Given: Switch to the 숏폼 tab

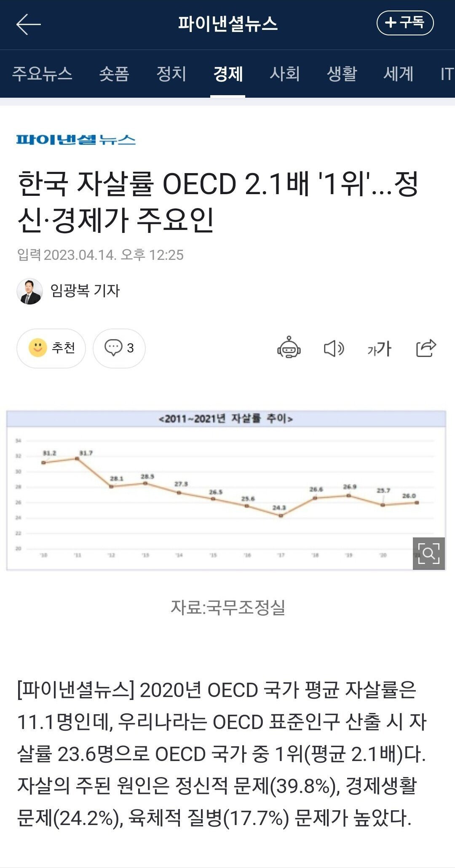Looking at the screenshot, I should click(x=114, y=74).
